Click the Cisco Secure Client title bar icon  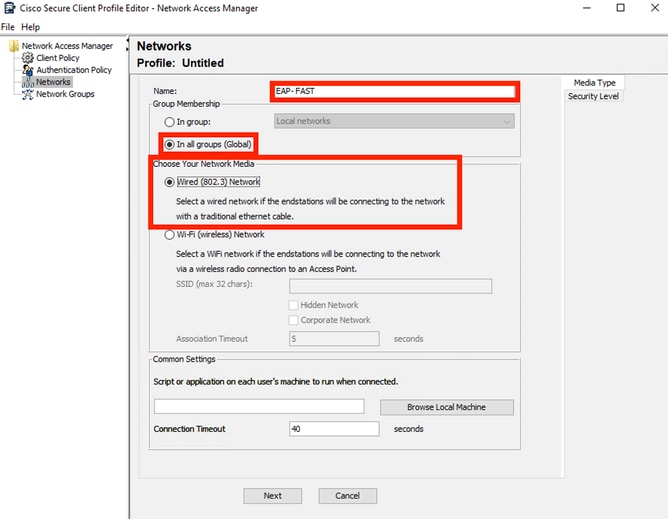click(x=9, y=8)
